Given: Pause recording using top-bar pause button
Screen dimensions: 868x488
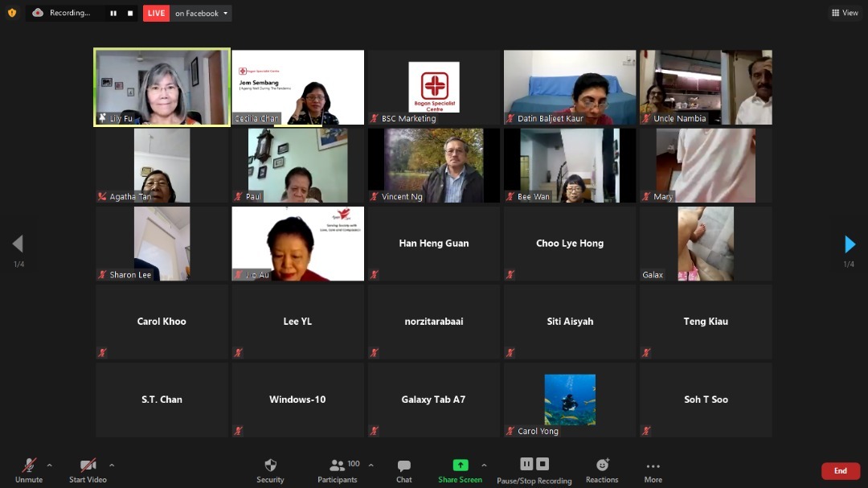Looking at the screenshot, I should click(x=113, y=13).
